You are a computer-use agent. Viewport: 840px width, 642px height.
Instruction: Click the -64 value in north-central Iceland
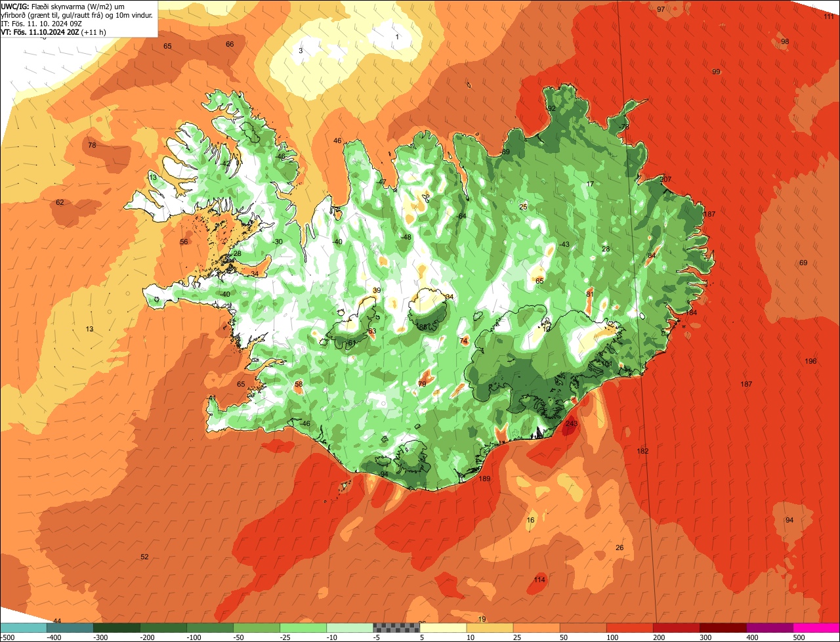461,216
